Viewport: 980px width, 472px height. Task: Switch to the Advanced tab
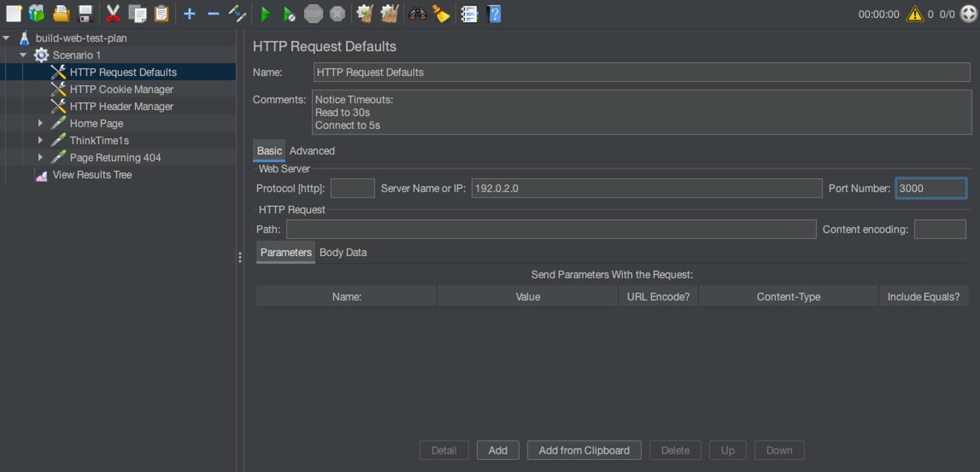click(x=312, y=150)
